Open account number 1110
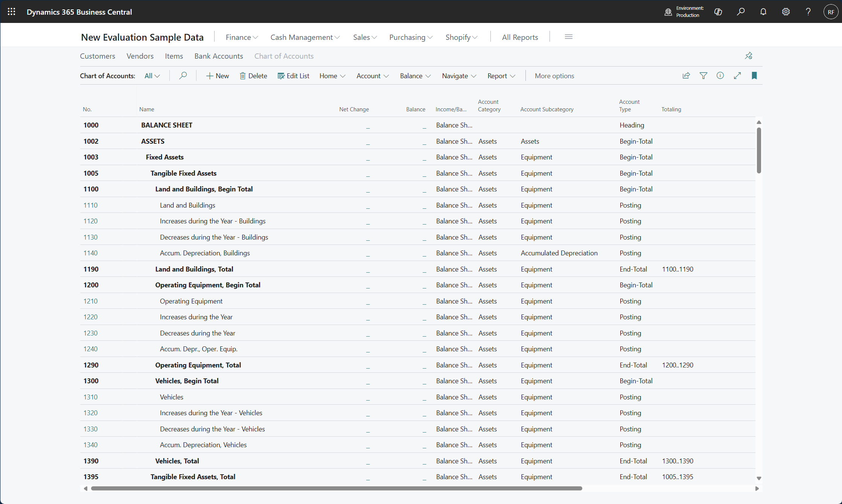842x504 pixels. pyautogui.click(x=90, y=205)
